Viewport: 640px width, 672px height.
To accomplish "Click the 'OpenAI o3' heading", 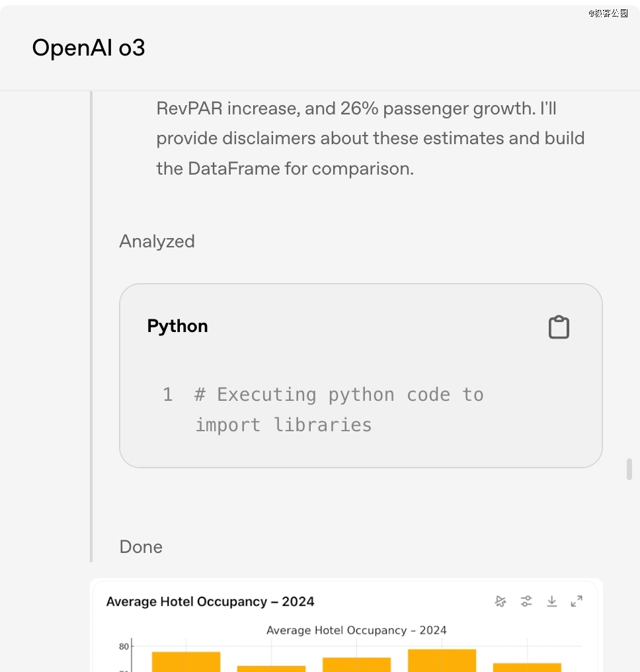I will pyautogui.click(x=89, y=48).
